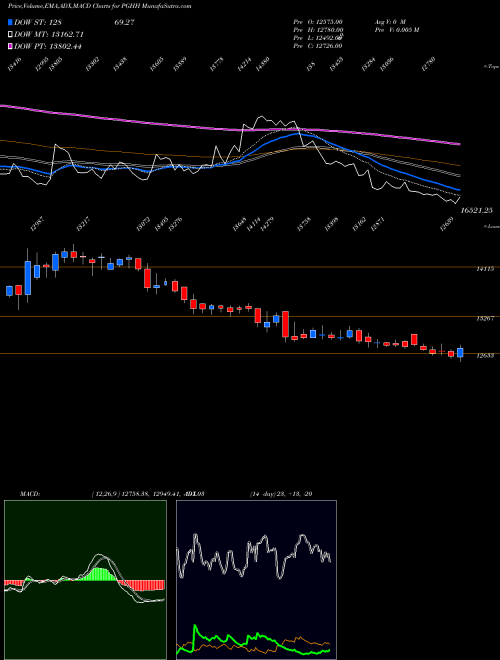This screenshot has height=660, width=500.
Task: Click the '12633' price level label
Action: (x=485, y=356)
